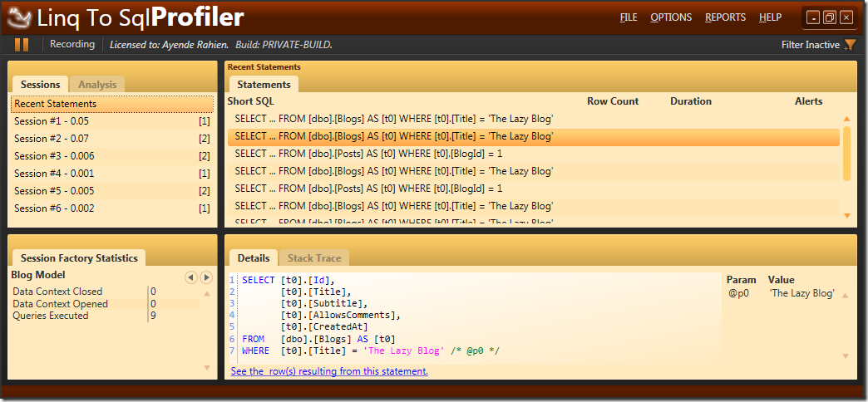The height and width of the screenshot is (402, 868).
Task: Click the Duration column header
Action: tap(691, 101)
